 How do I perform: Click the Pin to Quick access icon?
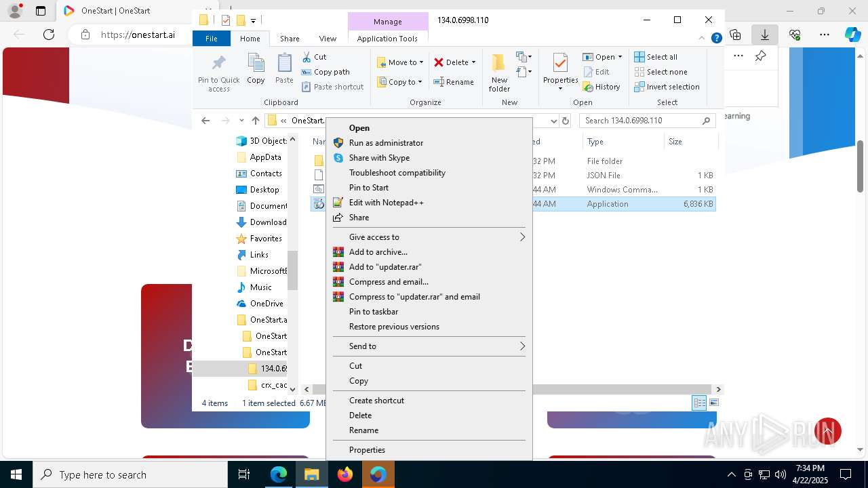(218, 73)
